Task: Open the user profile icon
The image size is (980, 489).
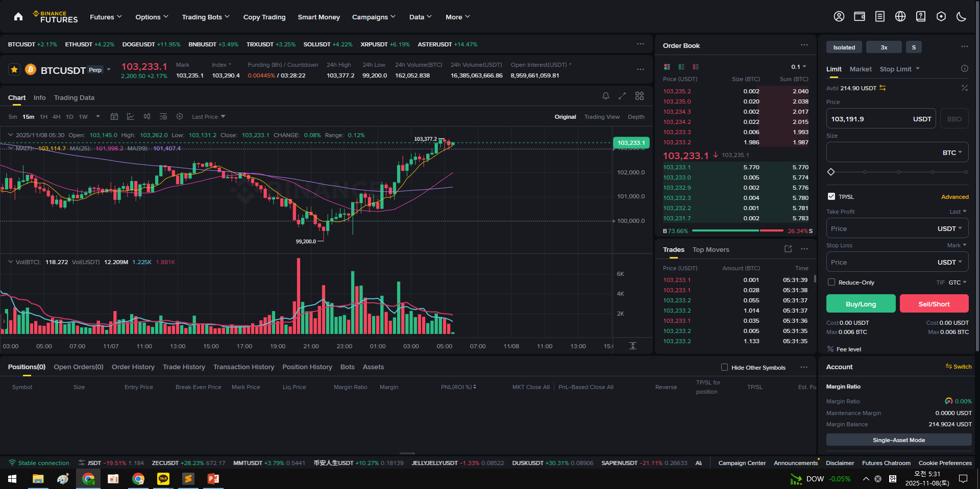Action: (839, 17)
